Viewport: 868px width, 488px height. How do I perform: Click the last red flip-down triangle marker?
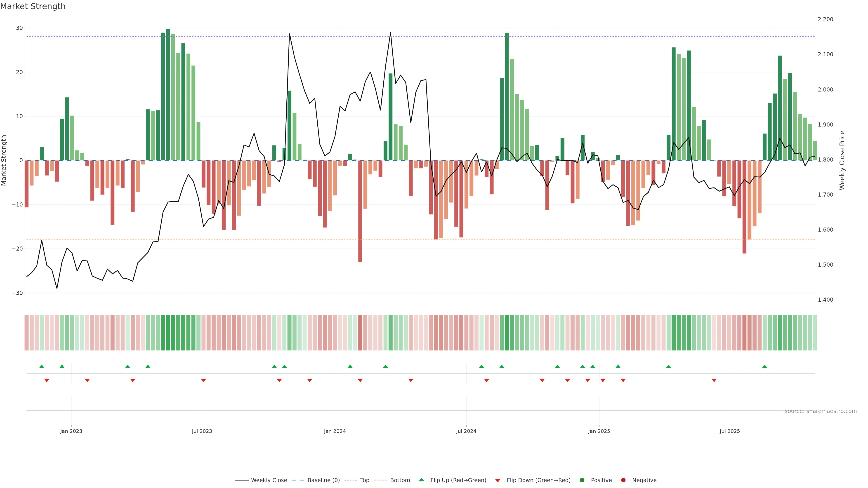tap(714, 380)
